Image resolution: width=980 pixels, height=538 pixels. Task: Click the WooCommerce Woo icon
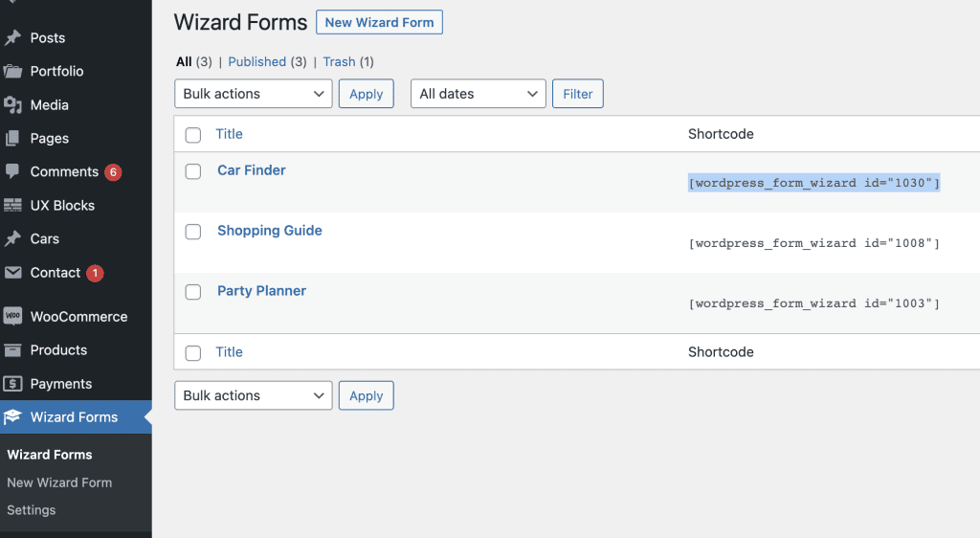[x=12, y=316]
